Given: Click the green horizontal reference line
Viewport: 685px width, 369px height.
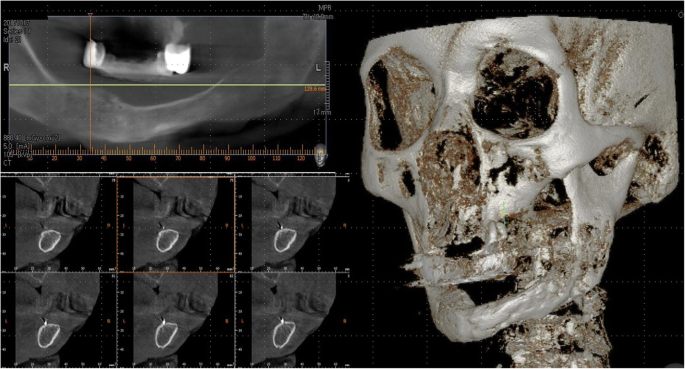Looking at the screenshot, I should point(167,85).
